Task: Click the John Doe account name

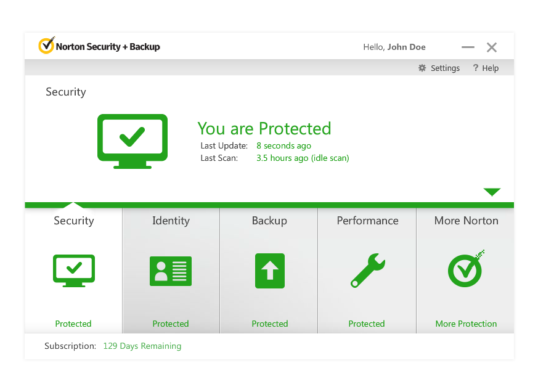Action: pyautogui.click(x=406, y=47)
